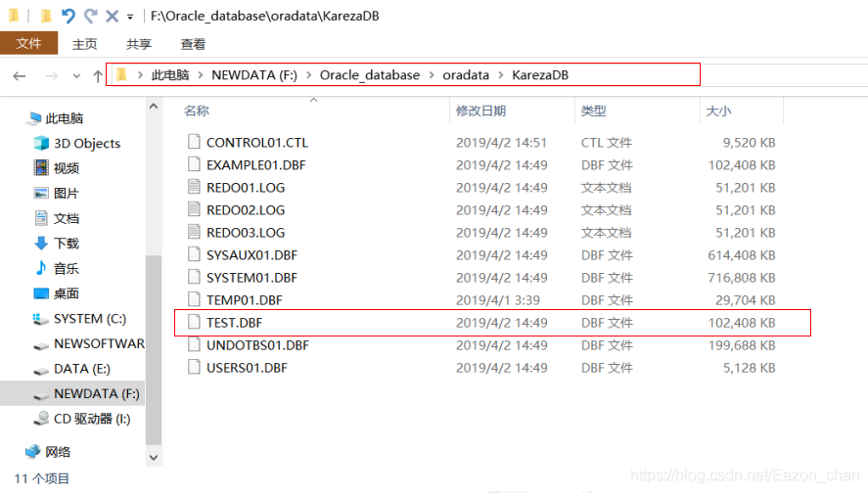Select the CD 驱动器 (I:) drive
The image size is (868, 493).
(92, 419)
